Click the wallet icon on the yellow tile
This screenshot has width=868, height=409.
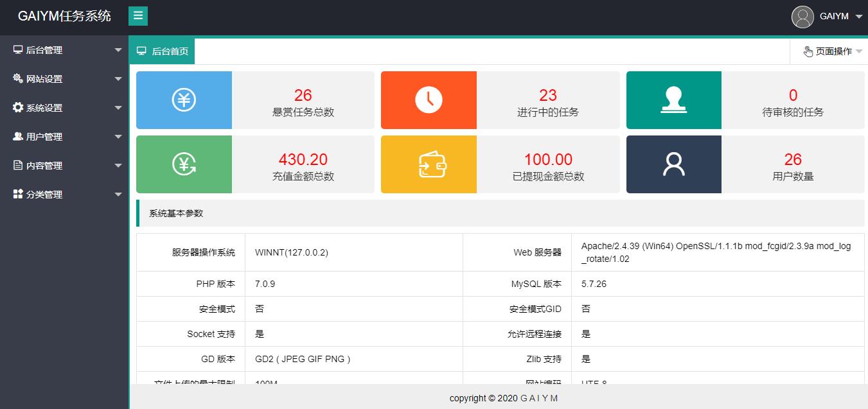429,164
